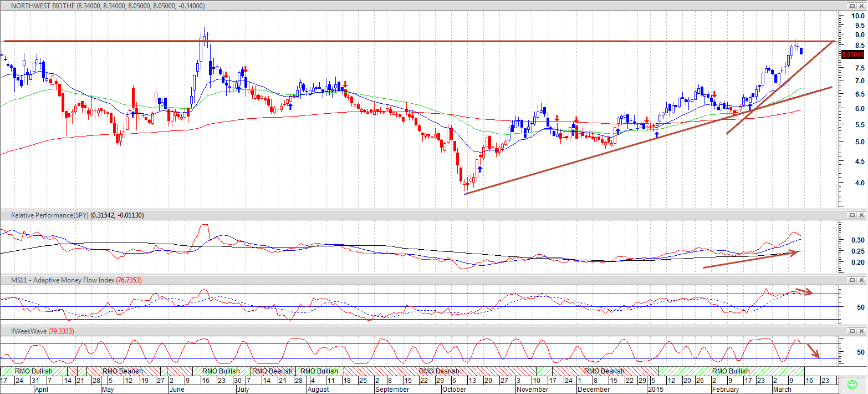Click the long RMO Bearish ribbon near September

(440, 371)
